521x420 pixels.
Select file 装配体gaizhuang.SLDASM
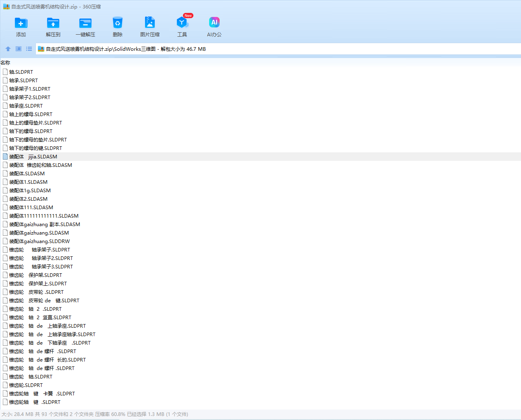[x=39, y=233]
